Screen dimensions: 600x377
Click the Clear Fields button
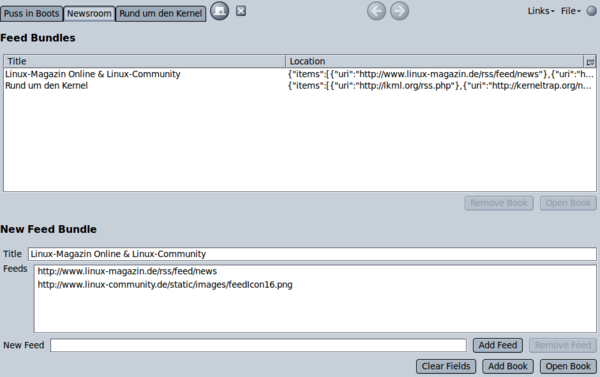[446, 366]
